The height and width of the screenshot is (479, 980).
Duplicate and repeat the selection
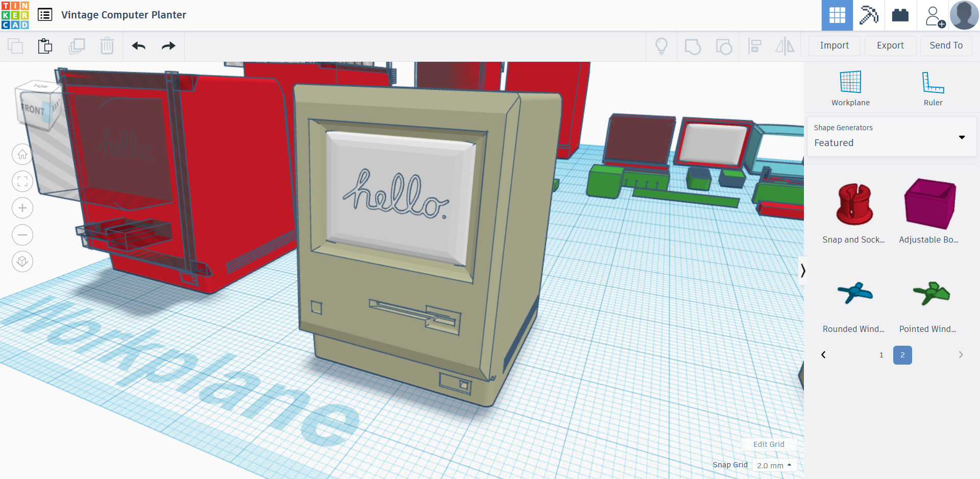[77, 46]
